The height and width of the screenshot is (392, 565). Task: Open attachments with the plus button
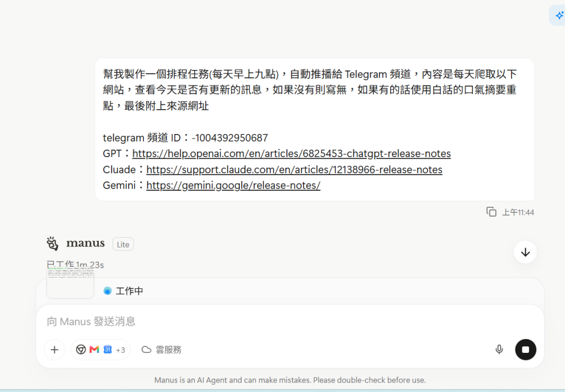[x=55, y=350]
